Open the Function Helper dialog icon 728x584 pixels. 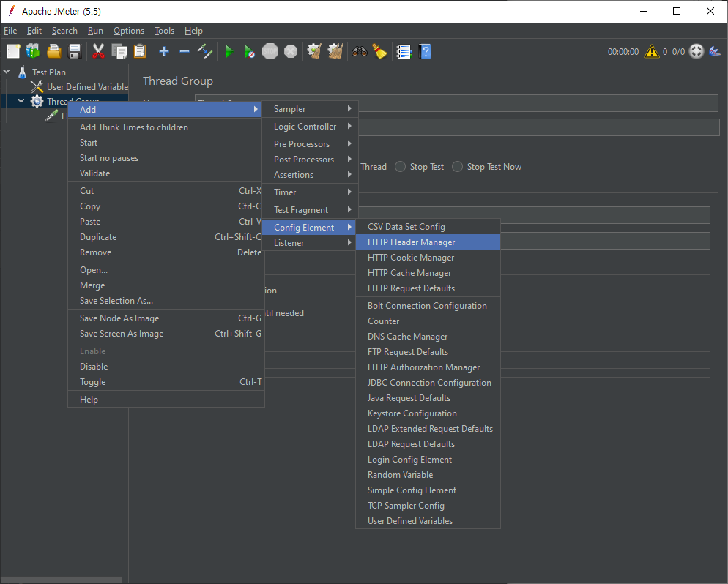[404, 51]
